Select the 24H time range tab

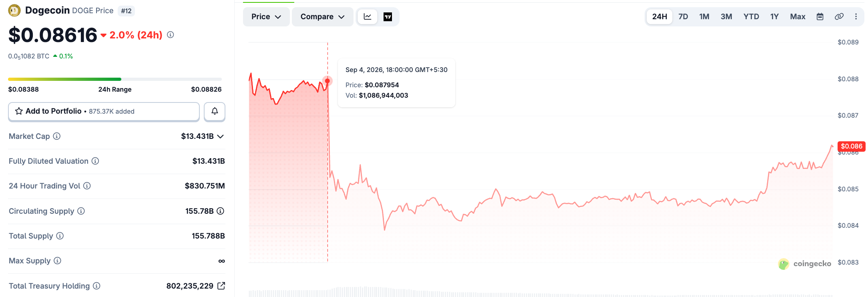[x=659, y=16]
